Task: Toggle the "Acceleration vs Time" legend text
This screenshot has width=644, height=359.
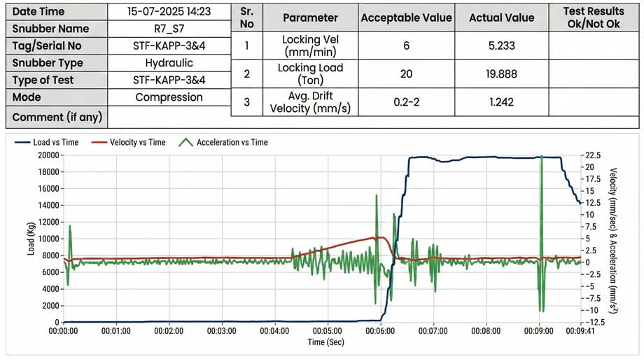Action: pyautogui.click(x=232, y=142)
